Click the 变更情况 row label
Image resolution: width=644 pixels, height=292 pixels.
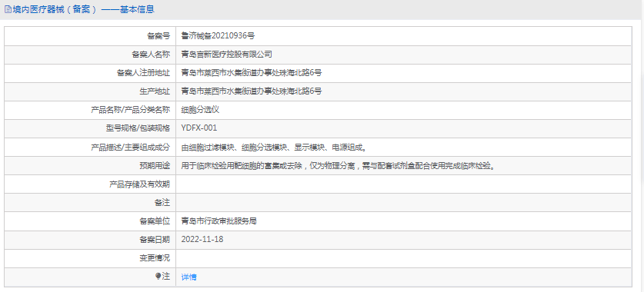[x=155, y=258]
